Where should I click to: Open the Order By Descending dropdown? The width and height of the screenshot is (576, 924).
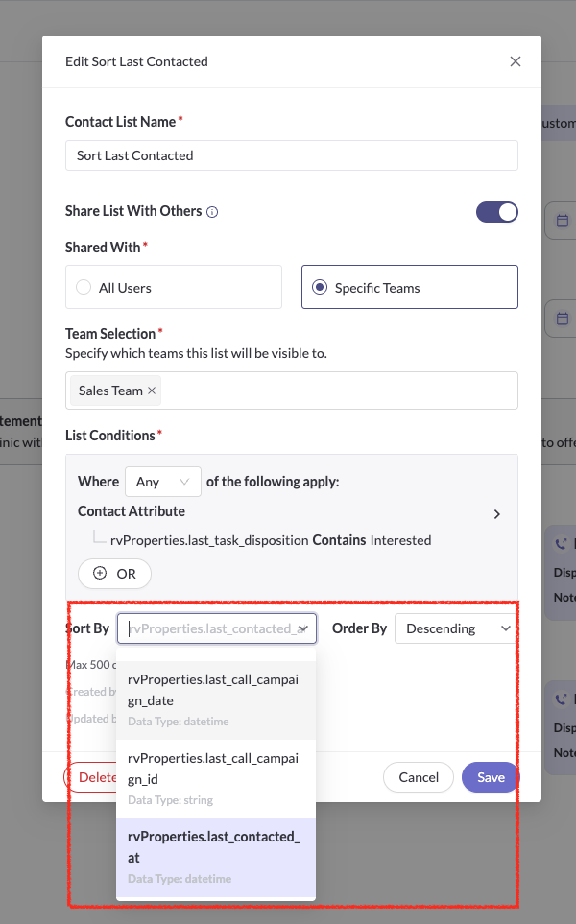coord(455,628)
